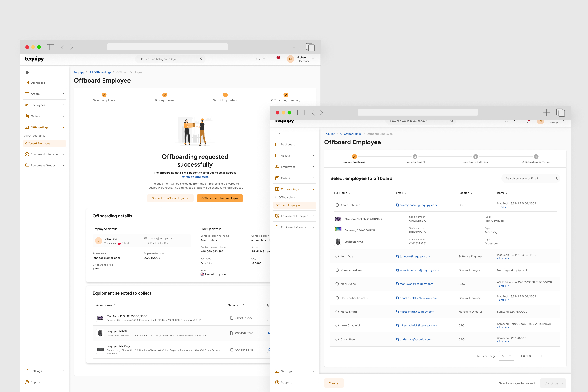
Task: Go to next page of employee table
Action: [x=552, y=356]
